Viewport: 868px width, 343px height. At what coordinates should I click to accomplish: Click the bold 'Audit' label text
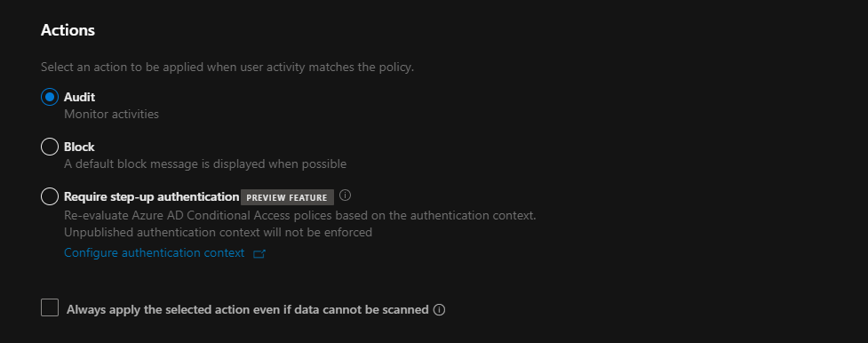point(80,97)
